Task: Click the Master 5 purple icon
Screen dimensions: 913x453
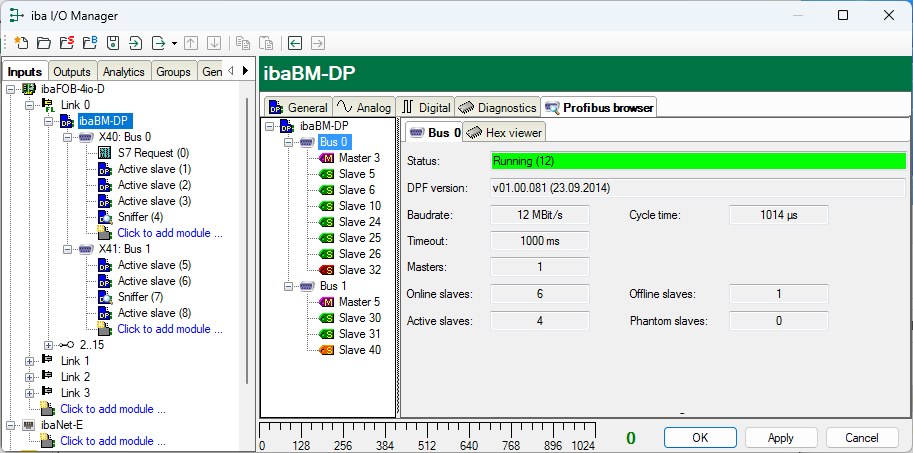Action: (x=327, y=302)
